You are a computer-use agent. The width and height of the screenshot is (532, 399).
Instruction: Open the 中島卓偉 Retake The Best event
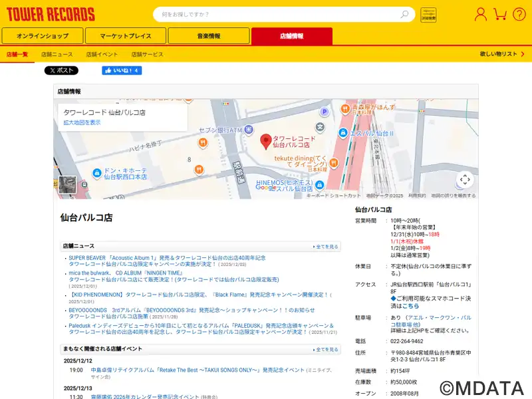[x=198, y=370]
